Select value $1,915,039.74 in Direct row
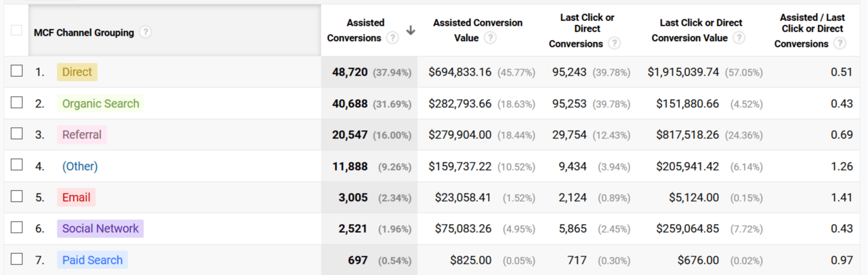868x275 pixels. pos(683,72)
